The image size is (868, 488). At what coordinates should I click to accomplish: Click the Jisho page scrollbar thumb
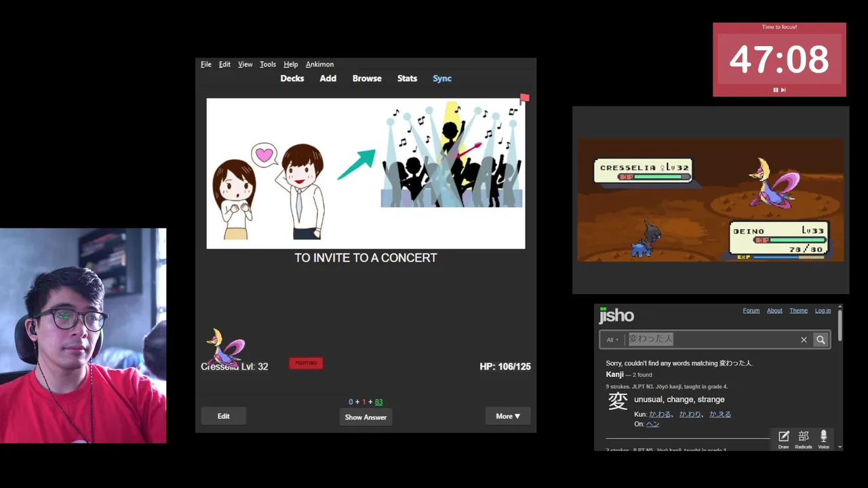(840, 325)
